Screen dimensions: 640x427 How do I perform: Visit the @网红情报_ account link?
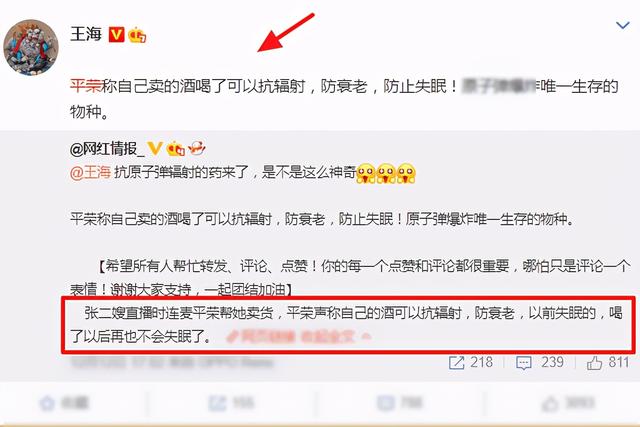pyautogui.click(x=107, y=149)
